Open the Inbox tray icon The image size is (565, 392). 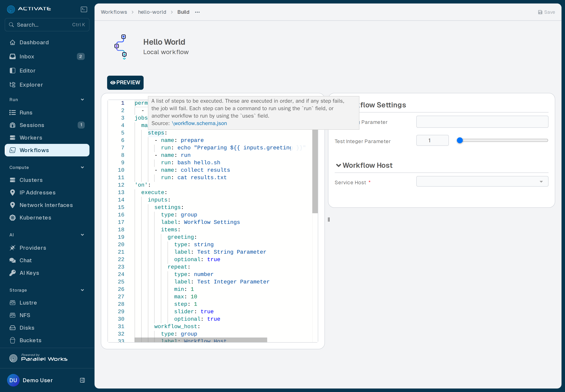(x=13, y=56)
